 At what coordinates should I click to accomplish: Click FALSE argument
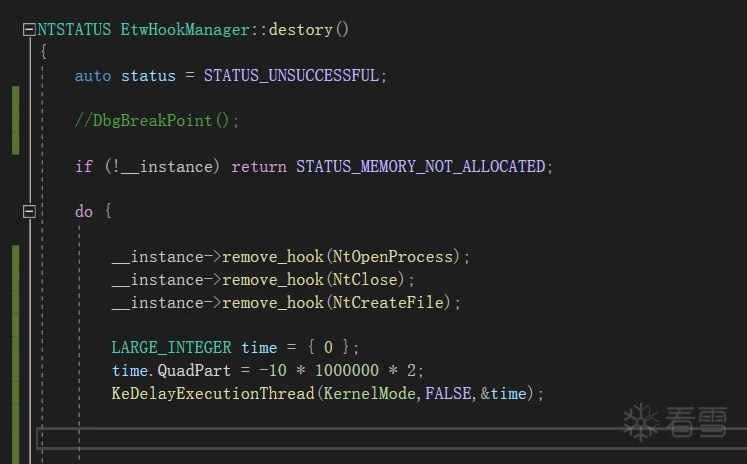[448, 393]
